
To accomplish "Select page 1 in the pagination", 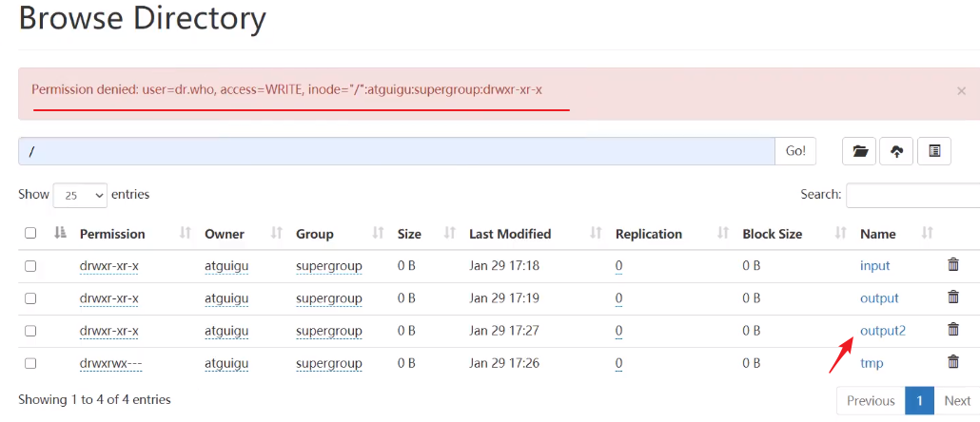I will coord(918,400).
